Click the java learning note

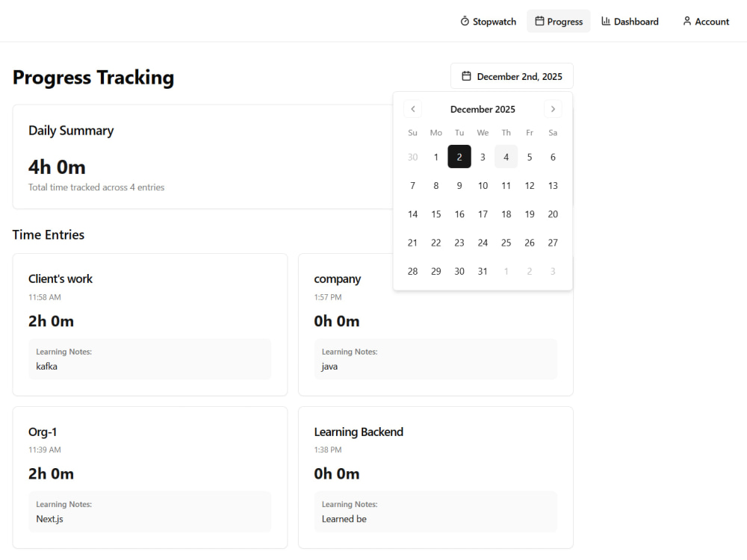tap(329, 366)
